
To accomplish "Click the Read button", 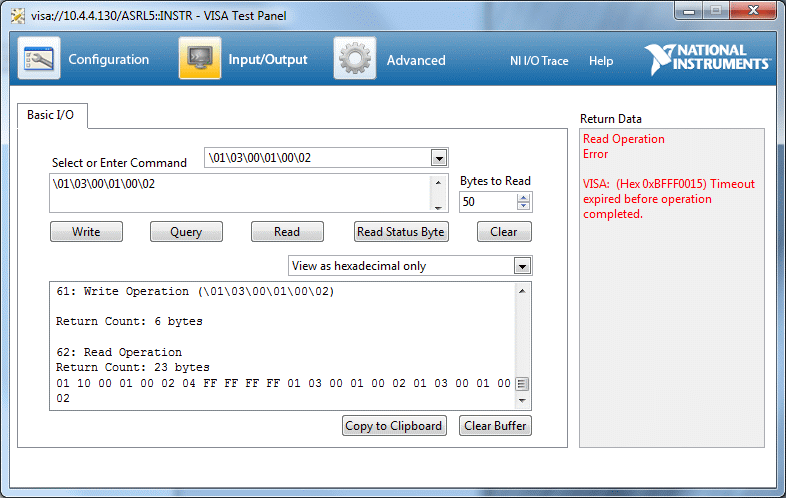I will coord(287,232).
